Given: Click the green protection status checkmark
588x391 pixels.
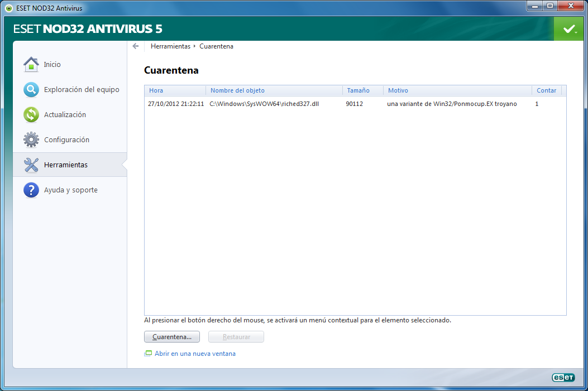Looking at the screenshot, I should pos(569,29).
